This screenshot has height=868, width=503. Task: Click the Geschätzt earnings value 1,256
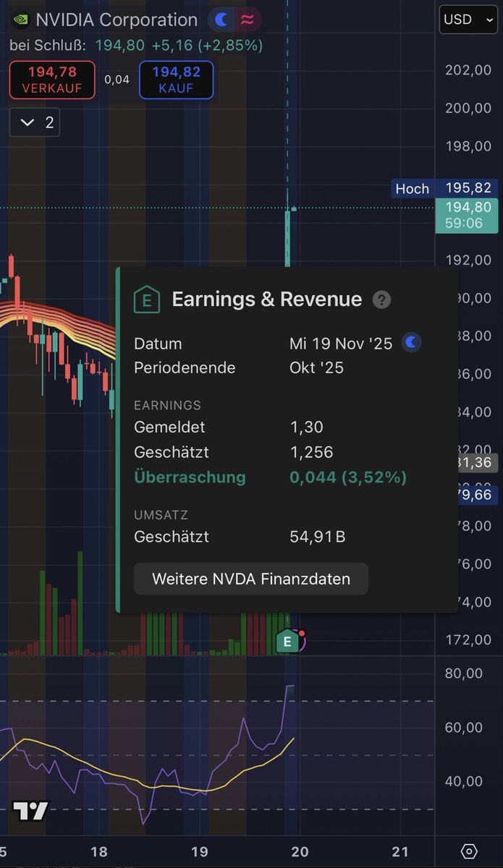pos(311,452)
